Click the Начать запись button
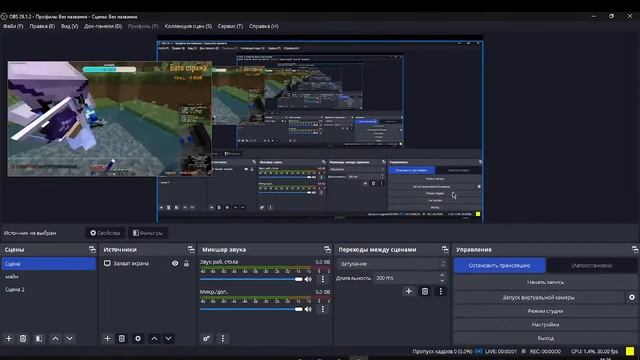The width and height of the screenshot is (640, 360). [545, 282]
